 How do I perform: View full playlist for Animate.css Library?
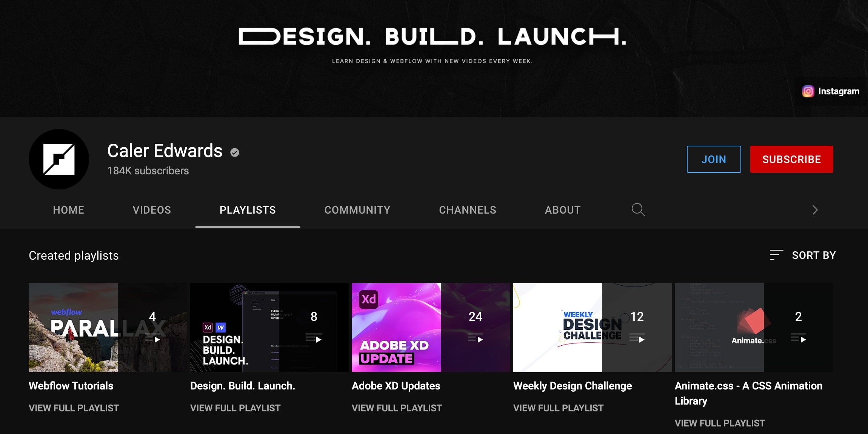click(x=720, y=423)
